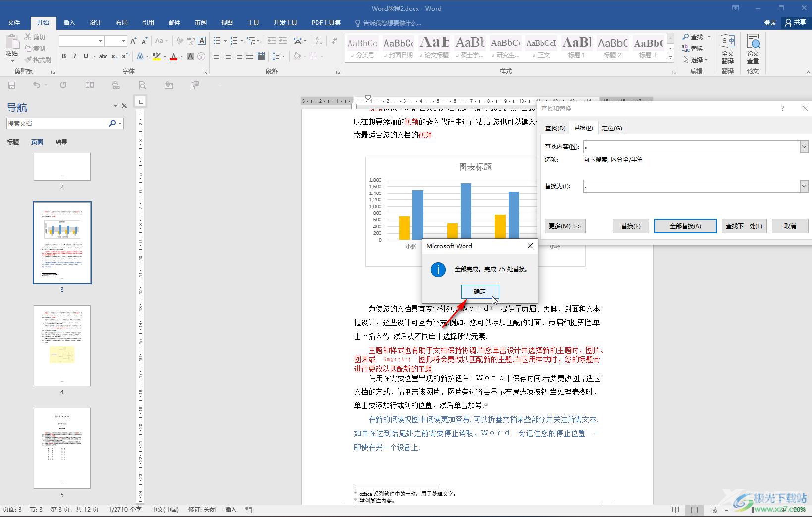The width and height of the screenshot is (812, 517).
Task: Click Find Next (查找下一处) button
Action: (744, 226)
